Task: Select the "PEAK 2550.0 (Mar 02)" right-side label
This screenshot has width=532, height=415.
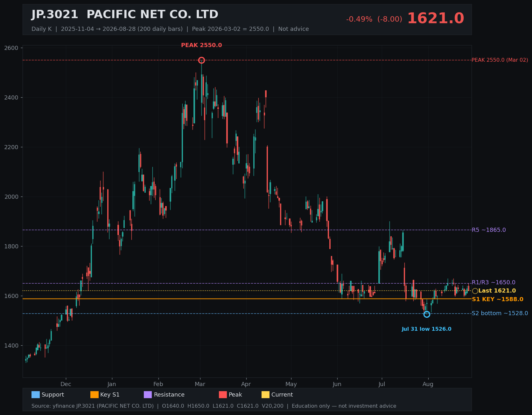Action: 500,60
